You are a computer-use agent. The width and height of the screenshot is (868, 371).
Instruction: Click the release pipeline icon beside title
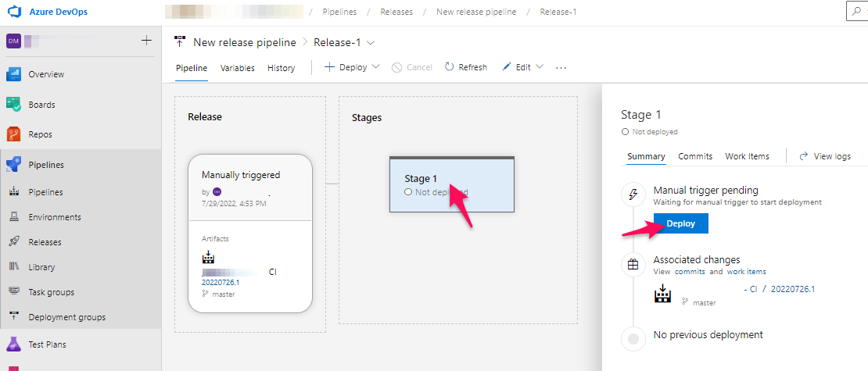point(180,42)
